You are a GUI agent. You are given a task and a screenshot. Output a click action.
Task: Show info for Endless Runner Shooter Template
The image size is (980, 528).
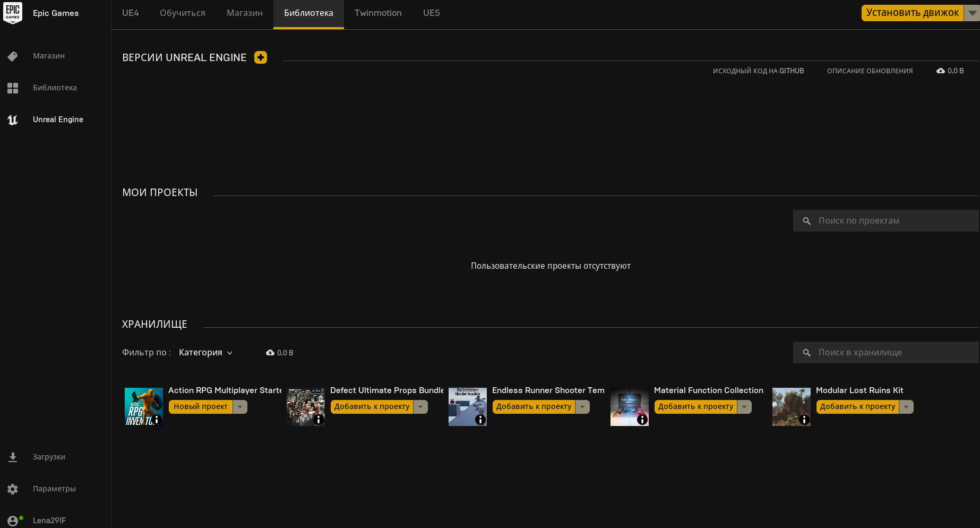click(480, 420)
